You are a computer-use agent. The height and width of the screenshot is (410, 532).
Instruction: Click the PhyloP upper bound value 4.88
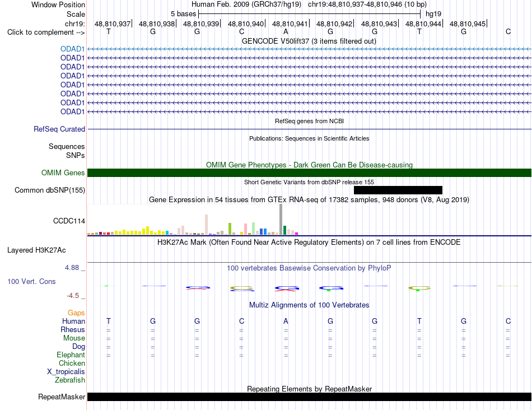72,268
